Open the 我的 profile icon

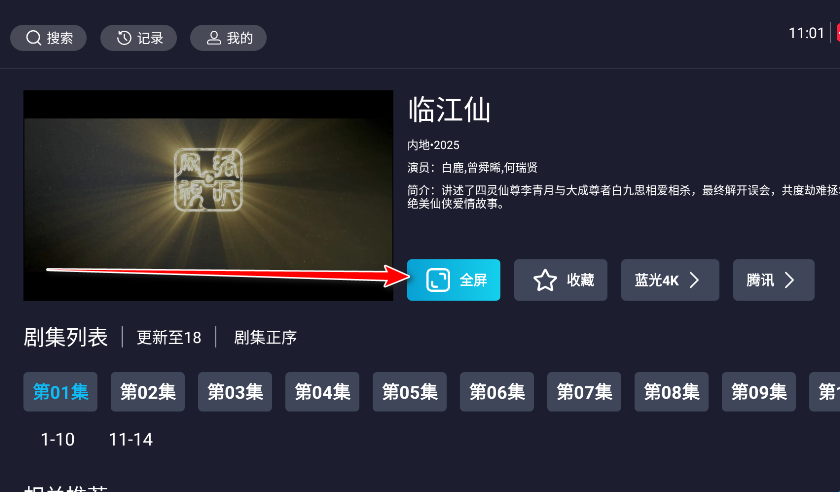(214, 38)
